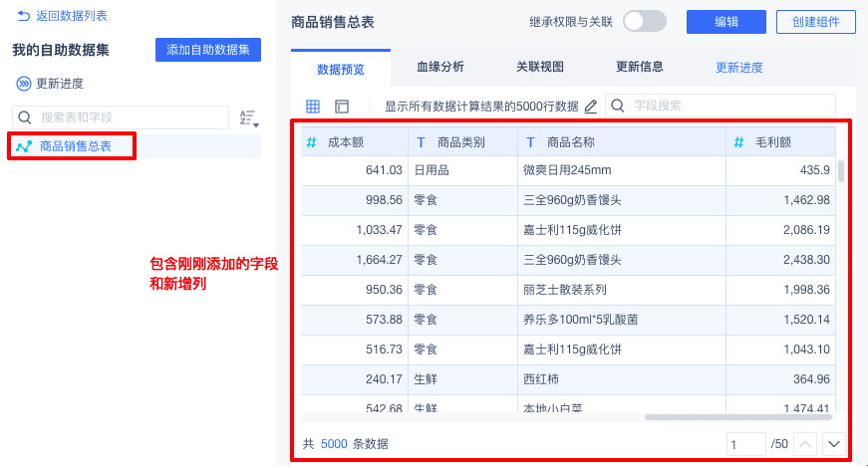Click 435.9 gross profit cell
Screen dimensions: 868x468
[x=781, y=170]
